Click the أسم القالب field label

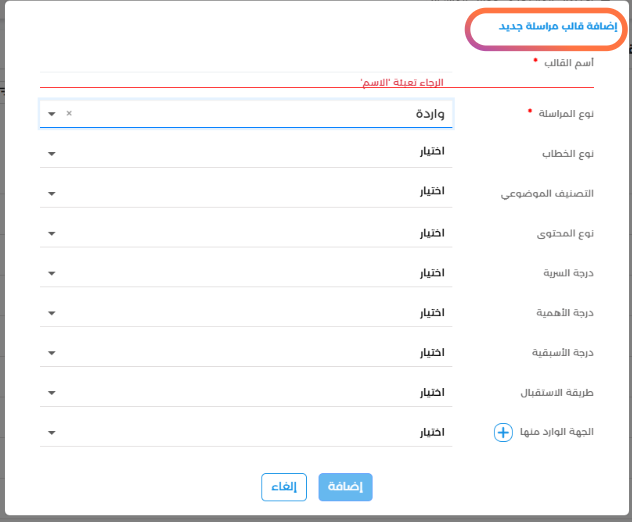(x=568, y=62)
